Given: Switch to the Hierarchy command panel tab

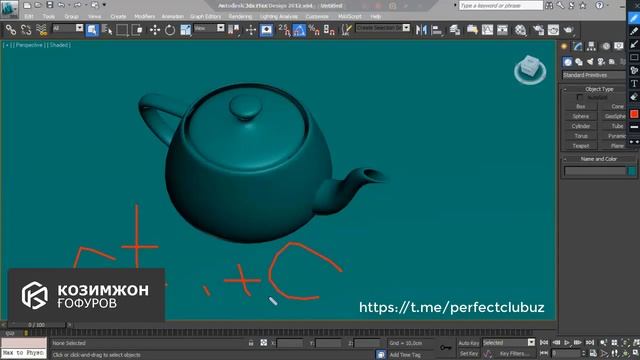Looking at the screenshot, I should [x=591, y=46].
